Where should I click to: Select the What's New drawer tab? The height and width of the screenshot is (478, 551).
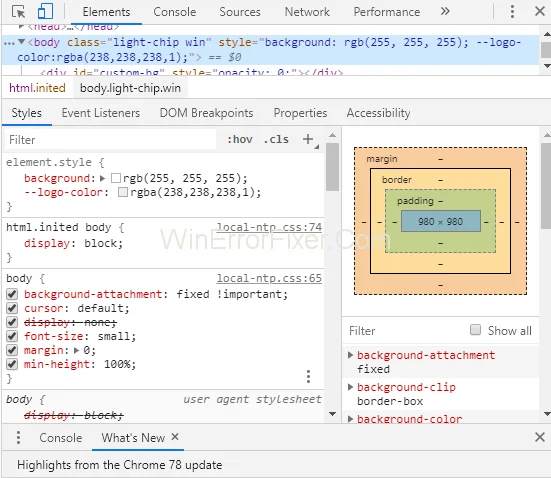(133, 438)
